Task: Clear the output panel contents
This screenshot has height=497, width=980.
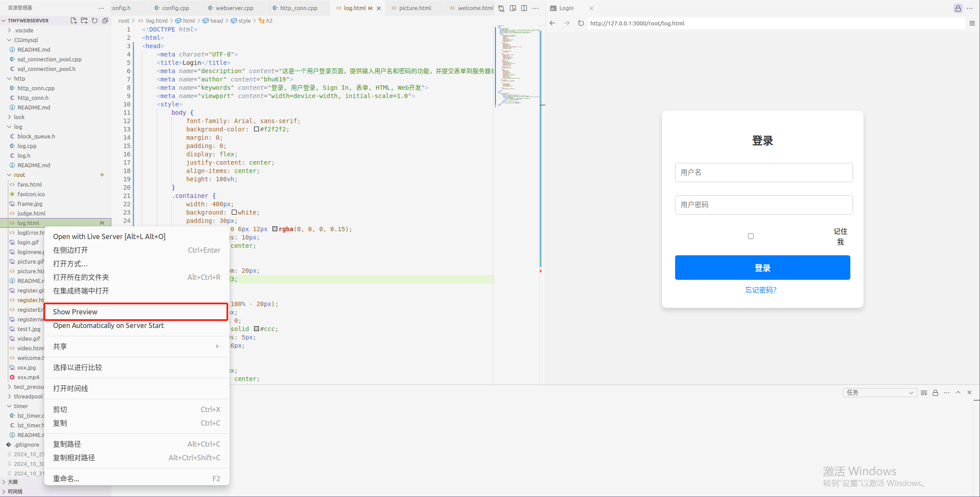Action: point(924,393)
